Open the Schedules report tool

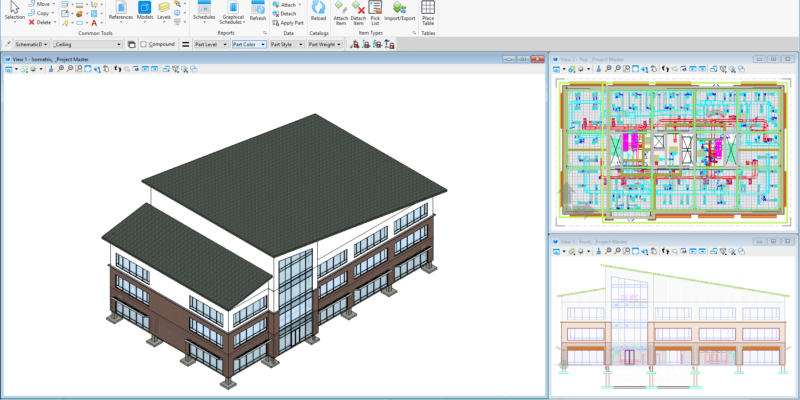(204, 11)
